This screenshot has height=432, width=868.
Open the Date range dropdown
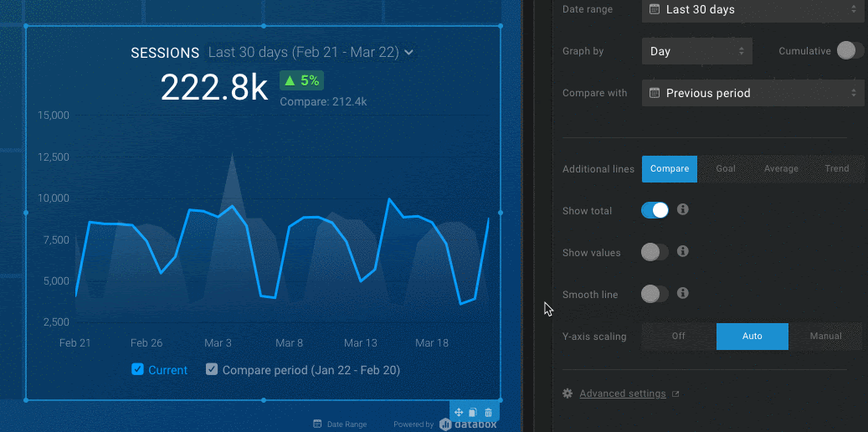click(x=752, y=10)
